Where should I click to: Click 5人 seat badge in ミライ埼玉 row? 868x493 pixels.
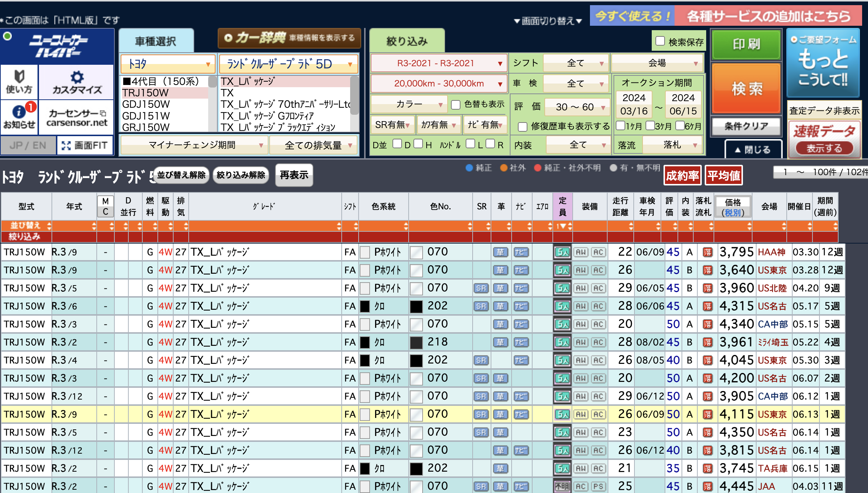[x=562, y=342]
